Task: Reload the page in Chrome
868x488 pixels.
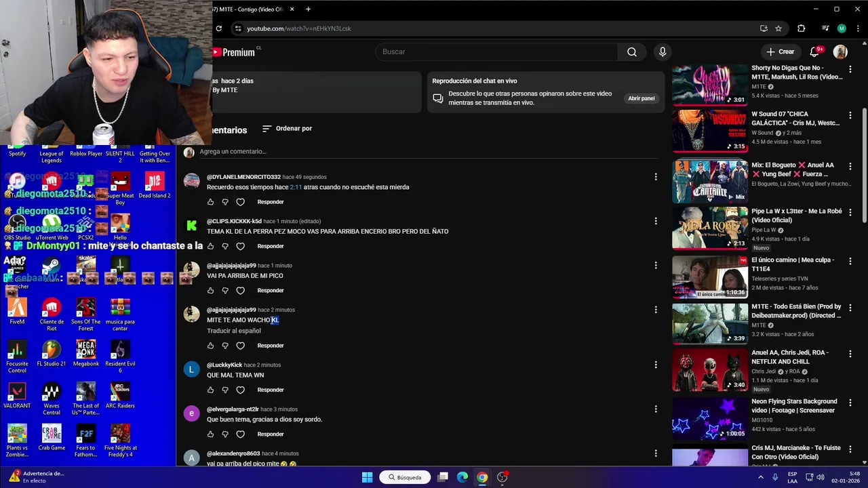Action: [218, 28]
